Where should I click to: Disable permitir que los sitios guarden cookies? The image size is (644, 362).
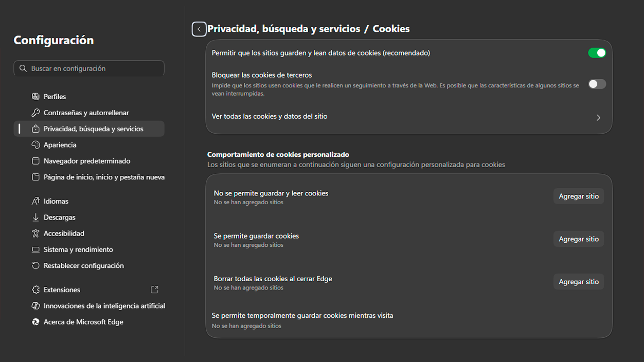597,52
